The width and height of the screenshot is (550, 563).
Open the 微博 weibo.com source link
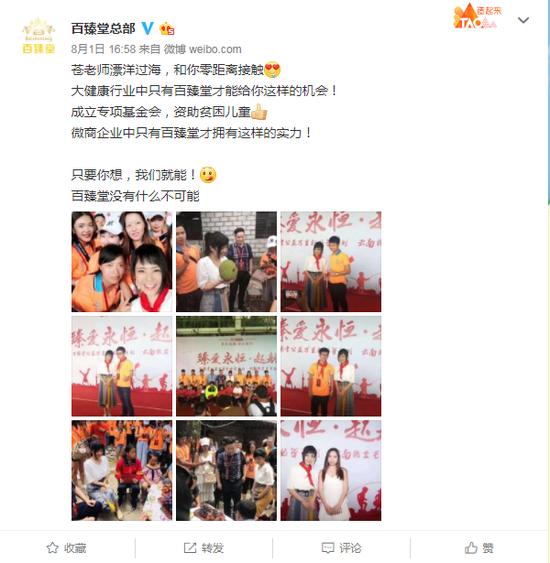pyautogui.click(x=202, y=49)
